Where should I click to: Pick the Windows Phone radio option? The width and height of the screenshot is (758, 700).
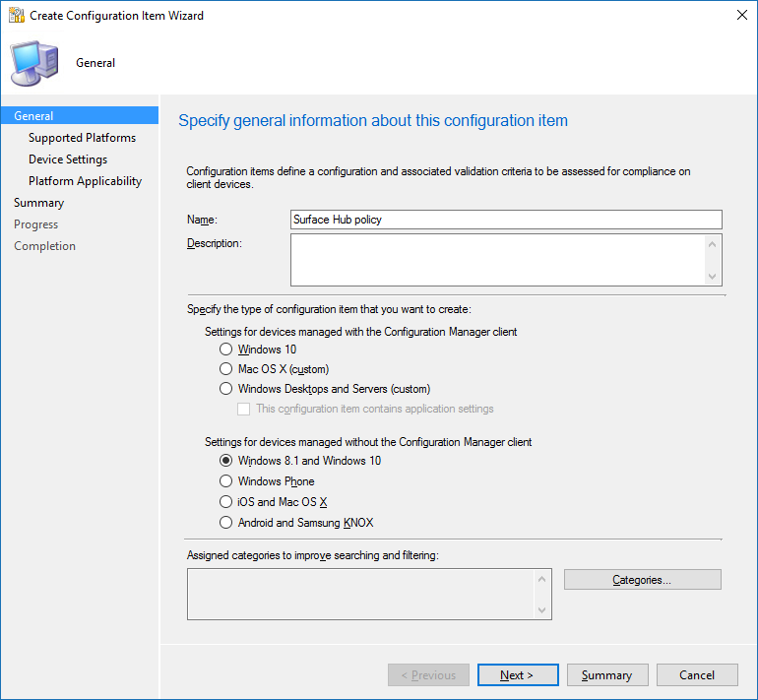226,481
